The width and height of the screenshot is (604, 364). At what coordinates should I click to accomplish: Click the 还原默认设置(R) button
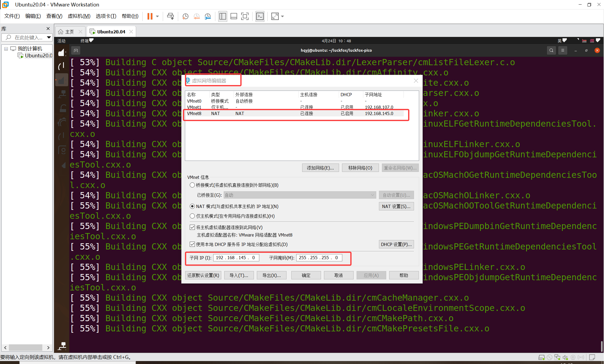[x=203, y=275]
